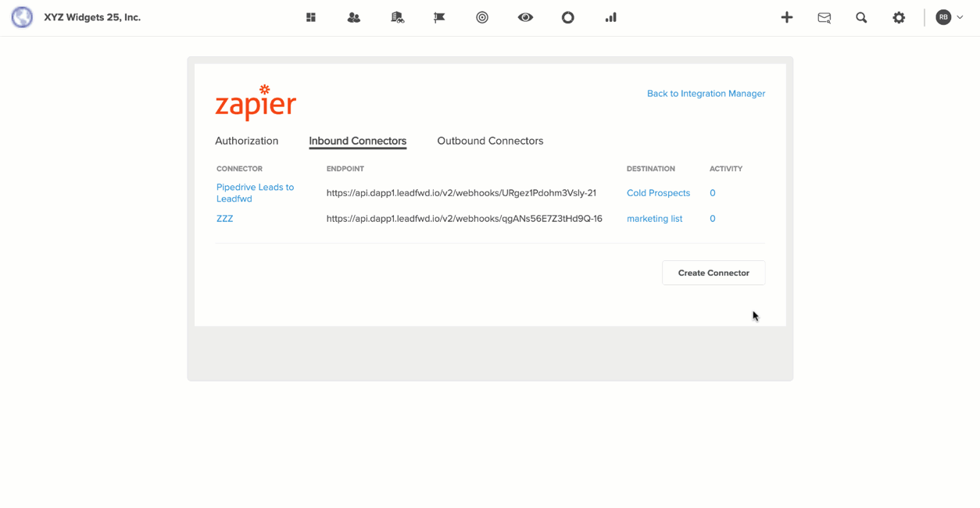This screenshot has width=980, height=508.
Task: Expand the user menu chevron
Action: pos(960,17)
